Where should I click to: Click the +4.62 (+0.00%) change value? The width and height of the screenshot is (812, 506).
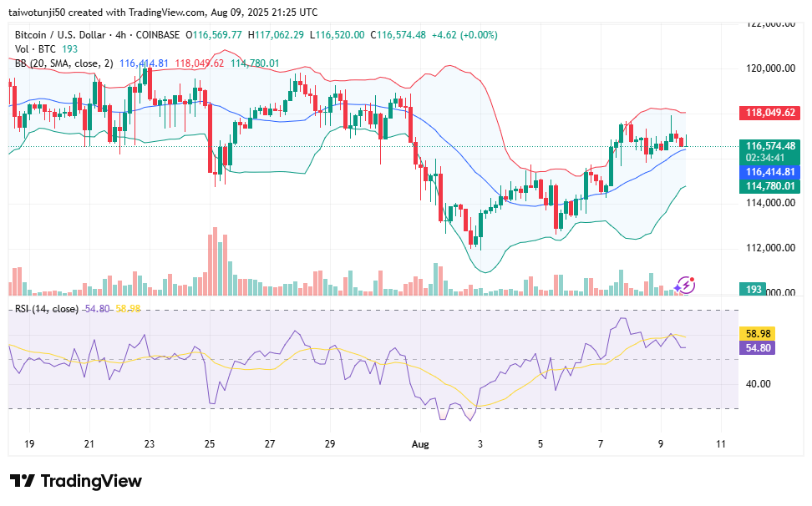coord(464,35)
